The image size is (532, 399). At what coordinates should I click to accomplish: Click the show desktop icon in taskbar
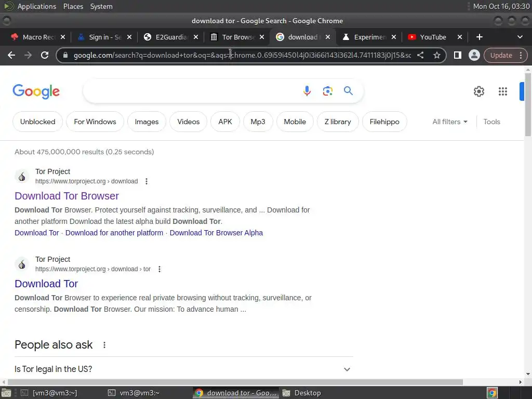point(6,393)
